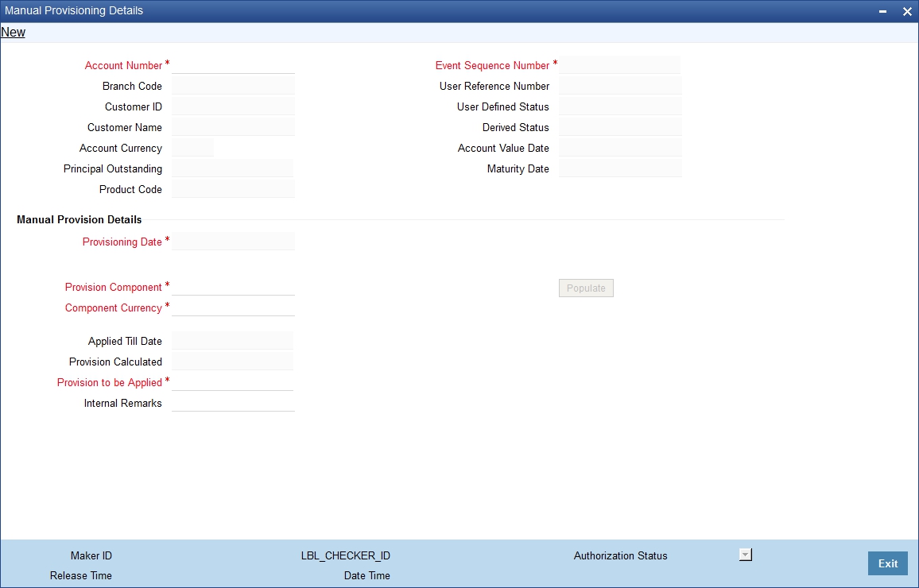
Task: Click the Event Sequence Number label
Action: tap(492, 66)
